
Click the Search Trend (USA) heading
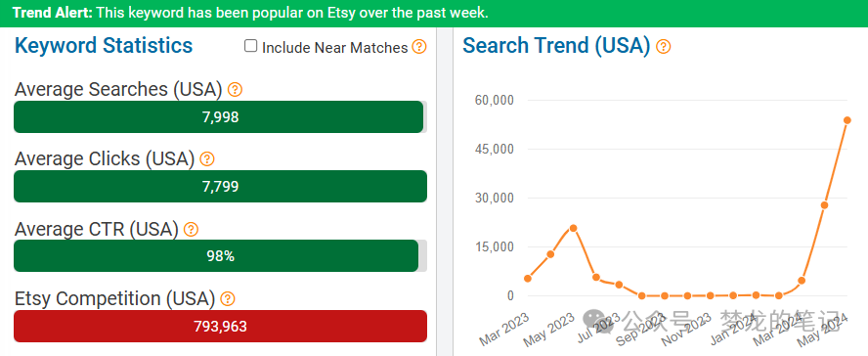coord(556,45)
